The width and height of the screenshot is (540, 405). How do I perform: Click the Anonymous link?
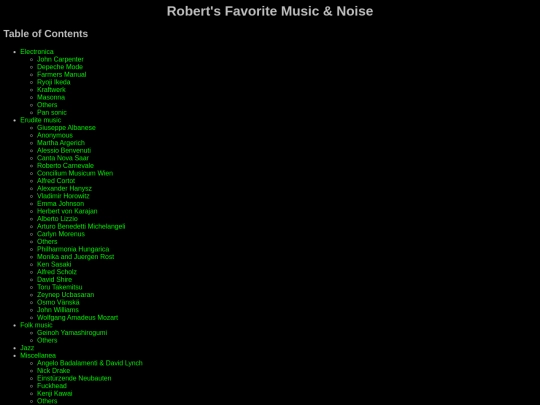[x=55, y=135]
